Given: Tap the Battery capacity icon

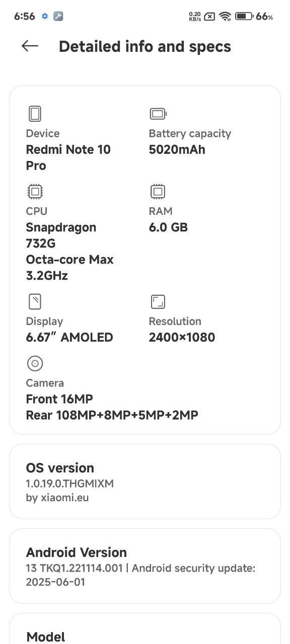Looking at the screenshot, I should [x=158, y=114].
